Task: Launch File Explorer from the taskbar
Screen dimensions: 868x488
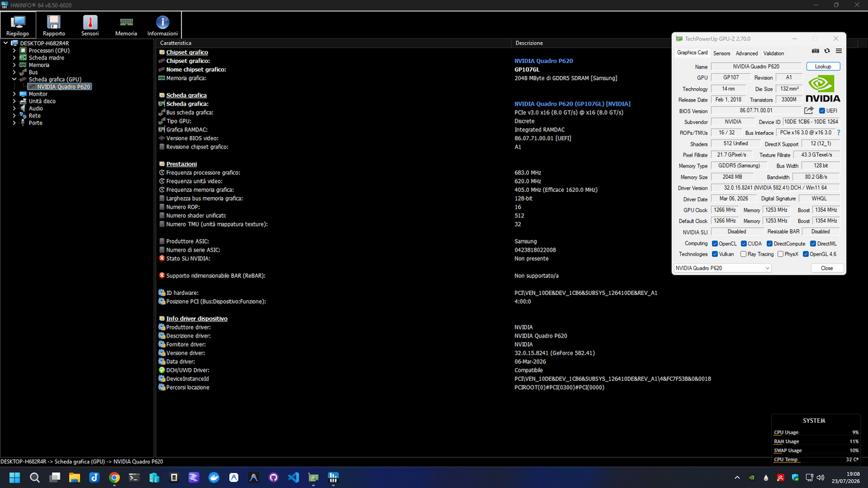Action: (75, 477)
